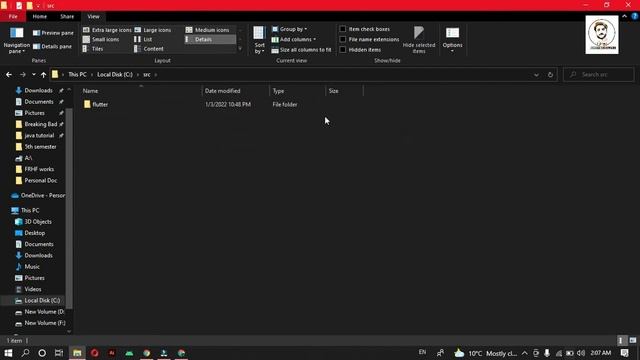
Task: Open taskbar Search
Action: point(25,353)
